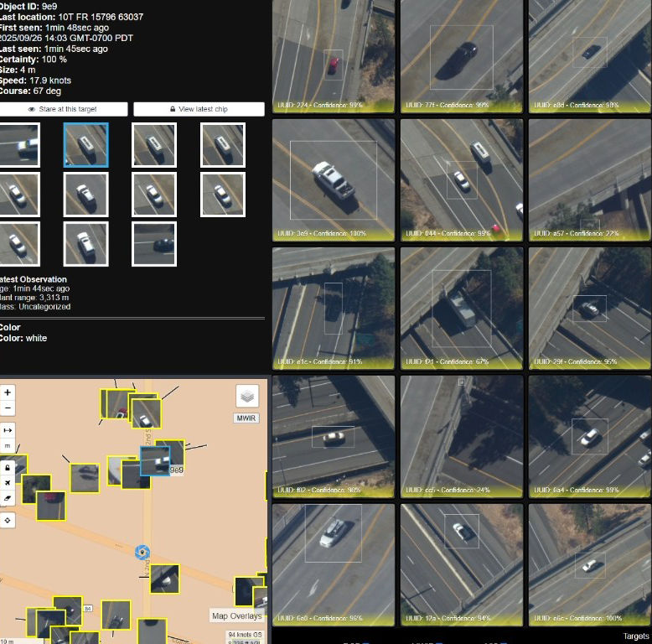
Task: Click the Color: white attribute
Action: 23,338
